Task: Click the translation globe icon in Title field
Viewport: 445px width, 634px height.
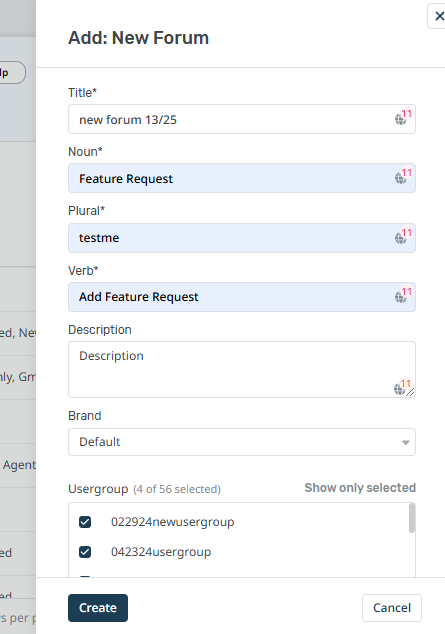Action: (x=401, y=119)
